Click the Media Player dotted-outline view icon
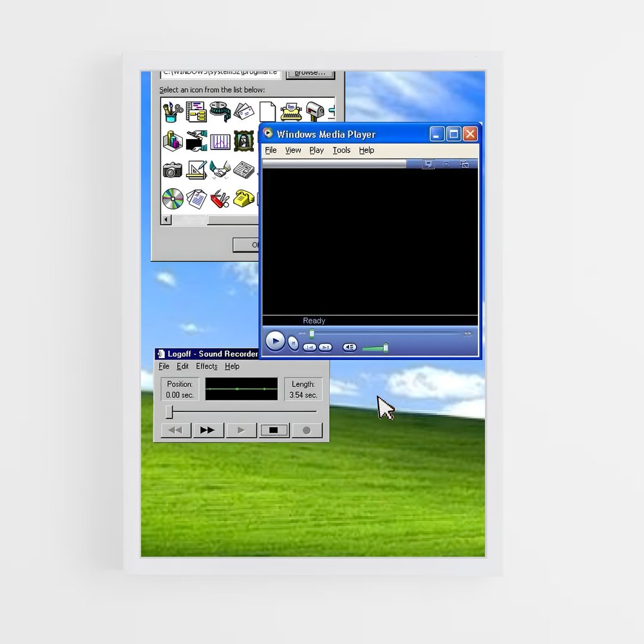644x644 pixels. (428, 164)
